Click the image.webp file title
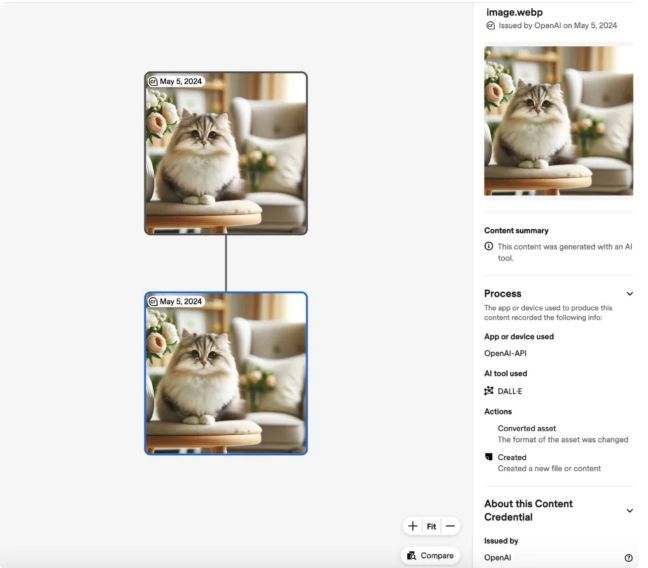 (x=514, y=11)
